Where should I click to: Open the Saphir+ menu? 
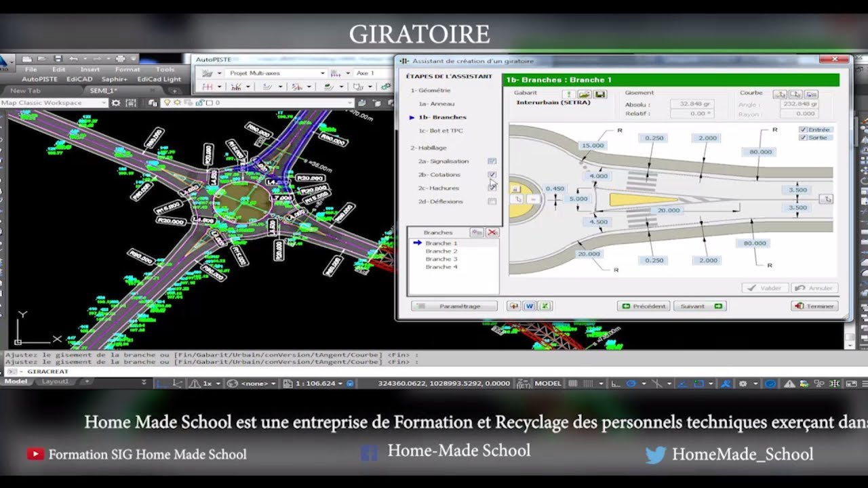tap(114, 79)
